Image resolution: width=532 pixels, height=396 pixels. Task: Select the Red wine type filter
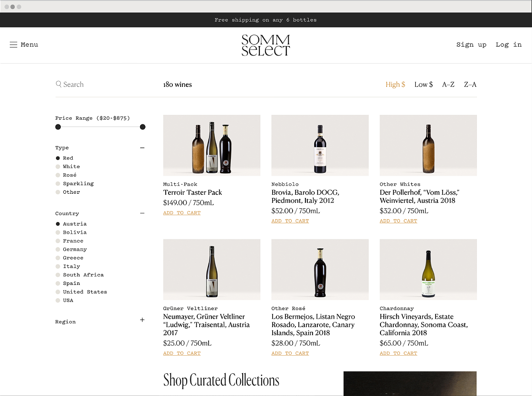(65, 158)
